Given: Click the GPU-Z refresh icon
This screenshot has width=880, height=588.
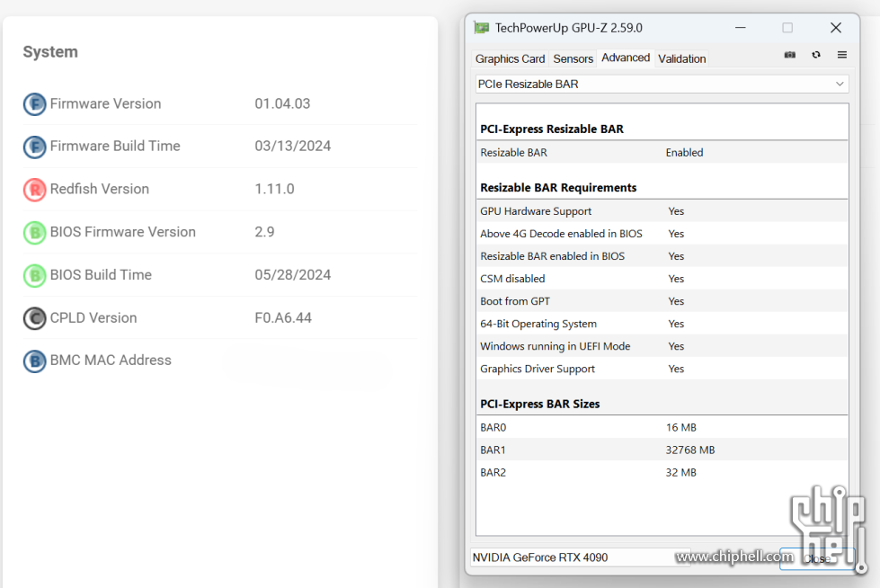Looking at the screenshot, I should [816, 55].
